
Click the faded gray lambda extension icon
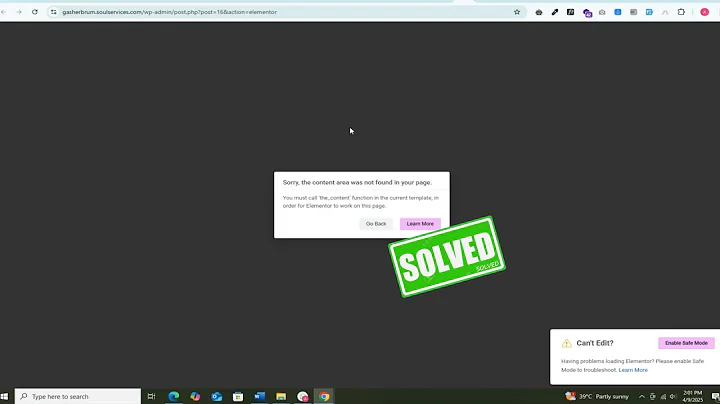point(665,12)
